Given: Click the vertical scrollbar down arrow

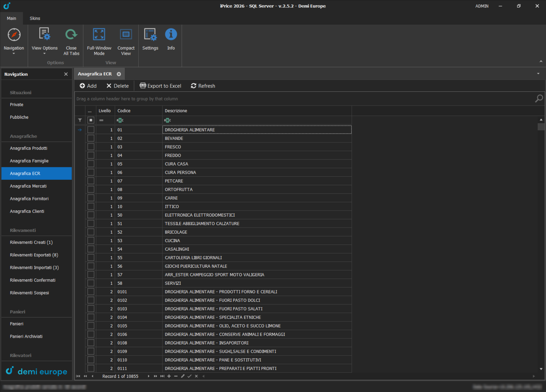Looking at the screenshot, I should coord(541,369).
